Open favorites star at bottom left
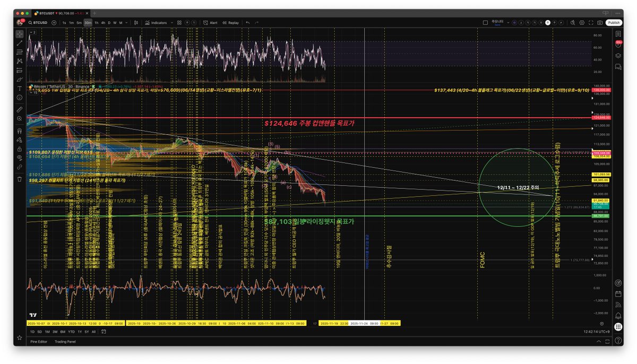 [20, 337]
